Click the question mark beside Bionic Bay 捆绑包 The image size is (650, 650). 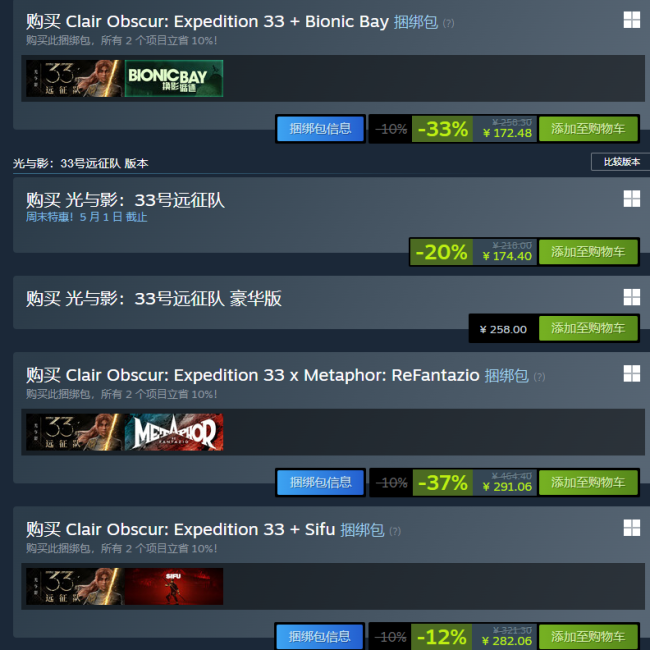click(x=448, y=23)
